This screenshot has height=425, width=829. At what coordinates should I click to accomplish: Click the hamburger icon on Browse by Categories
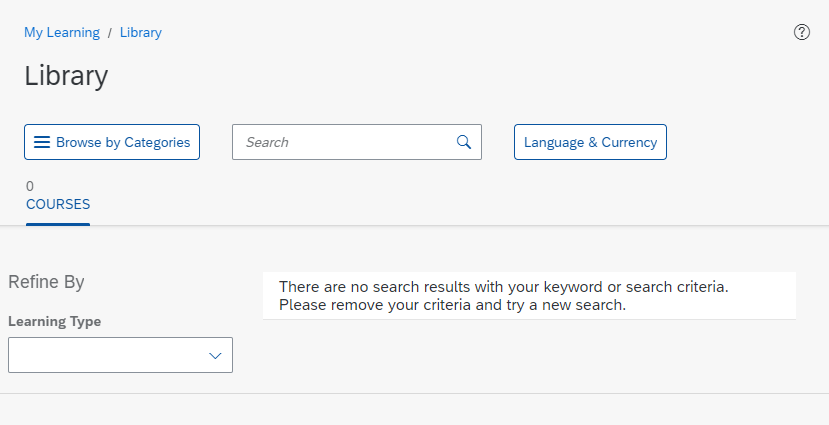pyautogui.click(x=42, y=142)
